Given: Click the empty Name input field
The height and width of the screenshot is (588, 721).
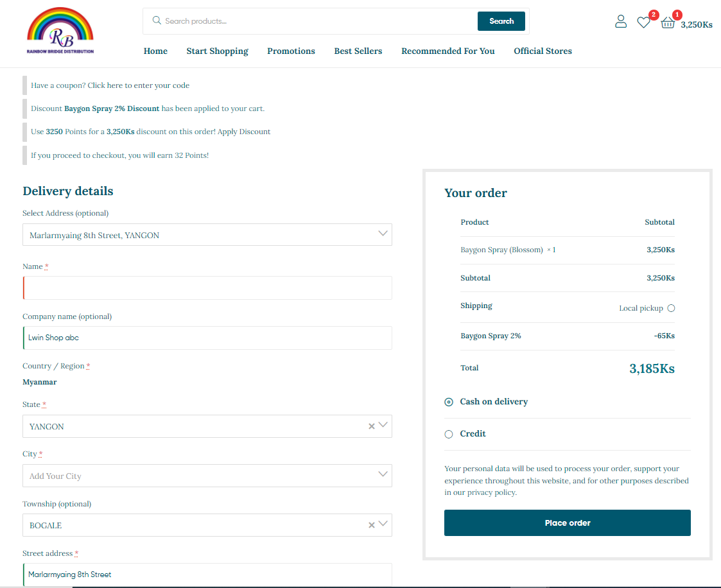Looking at the screenshot, I should click(x=207, y=288).
